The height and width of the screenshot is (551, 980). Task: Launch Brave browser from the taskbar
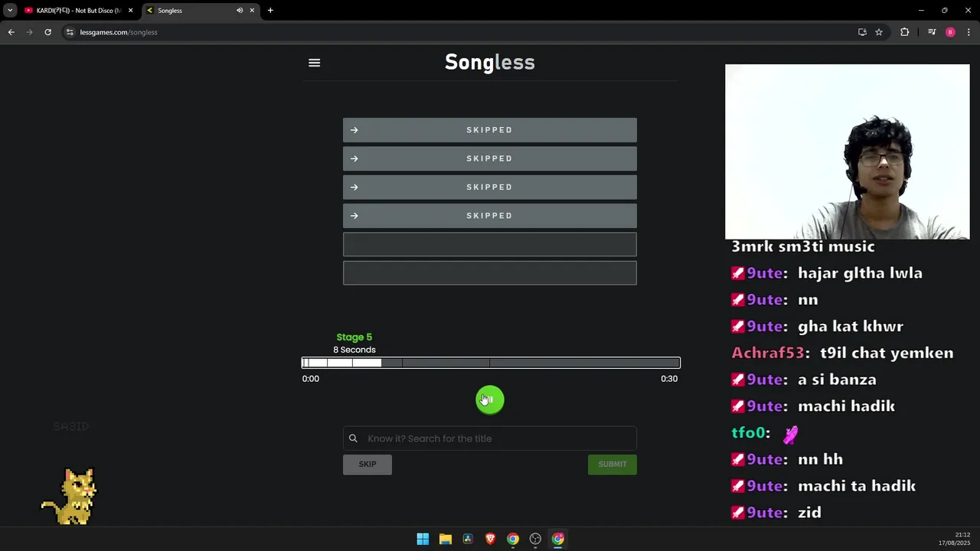click(490, 539)
